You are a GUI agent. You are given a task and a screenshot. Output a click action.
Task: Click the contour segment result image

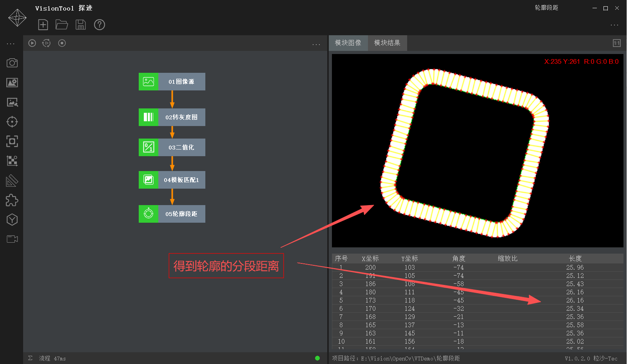478,151
